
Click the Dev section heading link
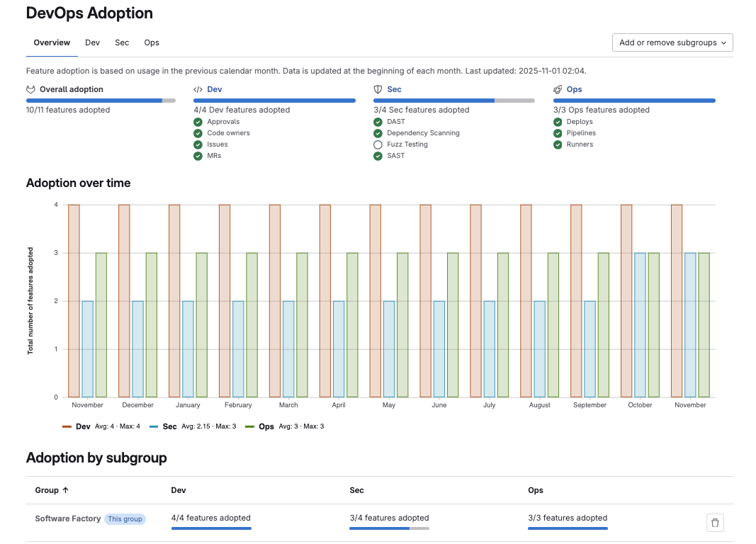215,89
